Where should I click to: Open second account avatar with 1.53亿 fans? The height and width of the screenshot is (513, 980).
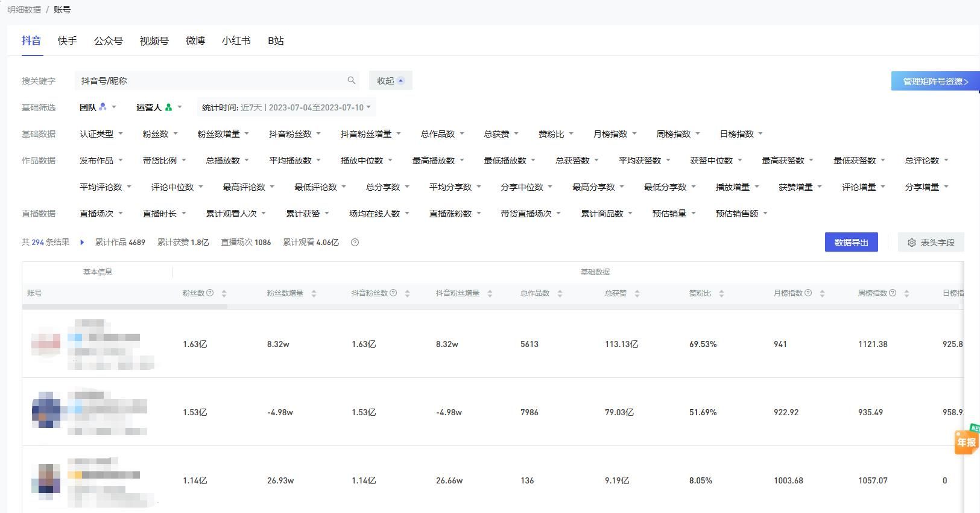pos(46,410)
